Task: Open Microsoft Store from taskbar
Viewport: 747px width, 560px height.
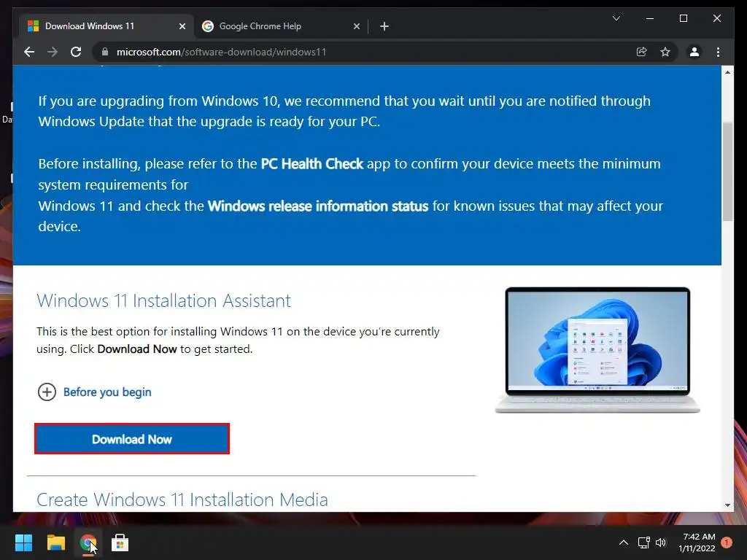Action: [x=120, y=542]
